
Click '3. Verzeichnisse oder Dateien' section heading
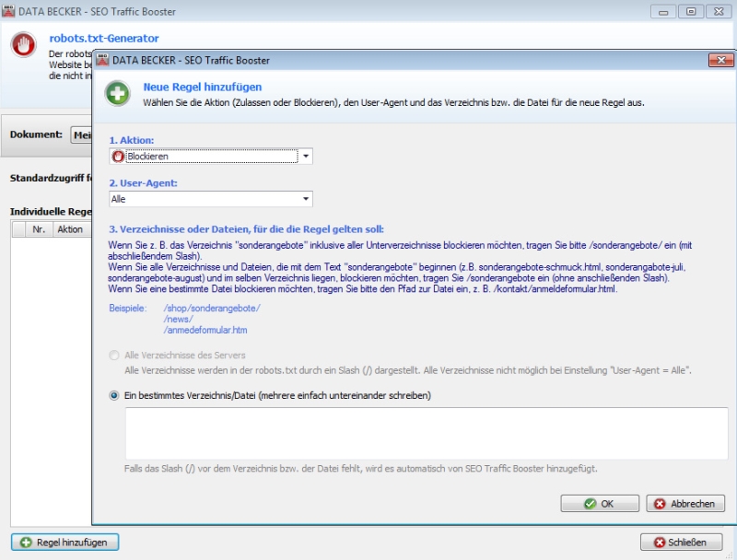click(x=246, y=229)
